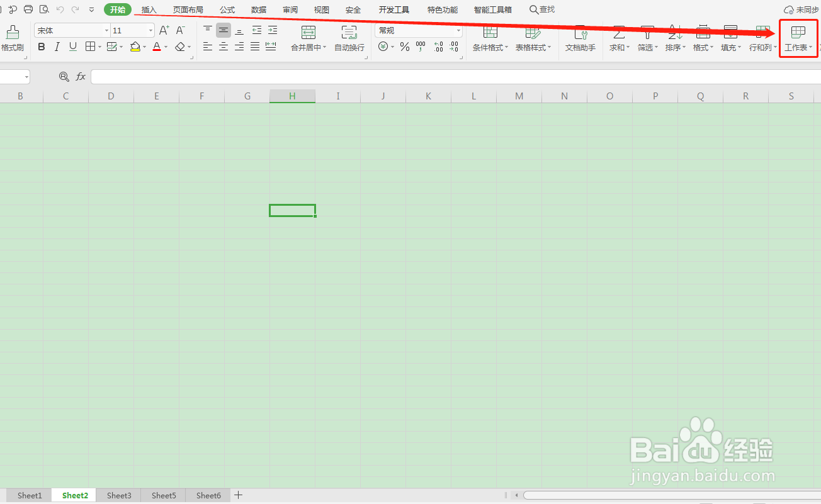Apply bold formatting with the B icon
The width and height of the screenshot is (821, 504).
(x=42, y=47)
